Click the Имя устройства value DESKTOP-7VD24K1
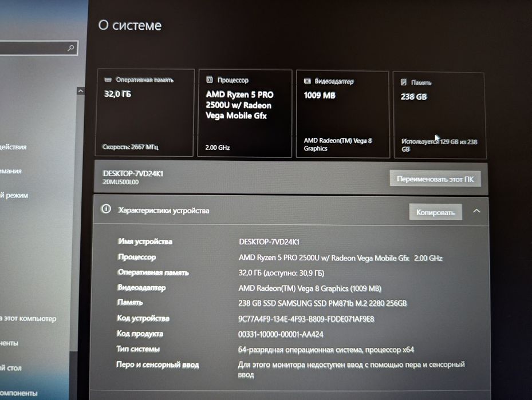The height and width of the screenshot is (400, 532). (269, 241)
